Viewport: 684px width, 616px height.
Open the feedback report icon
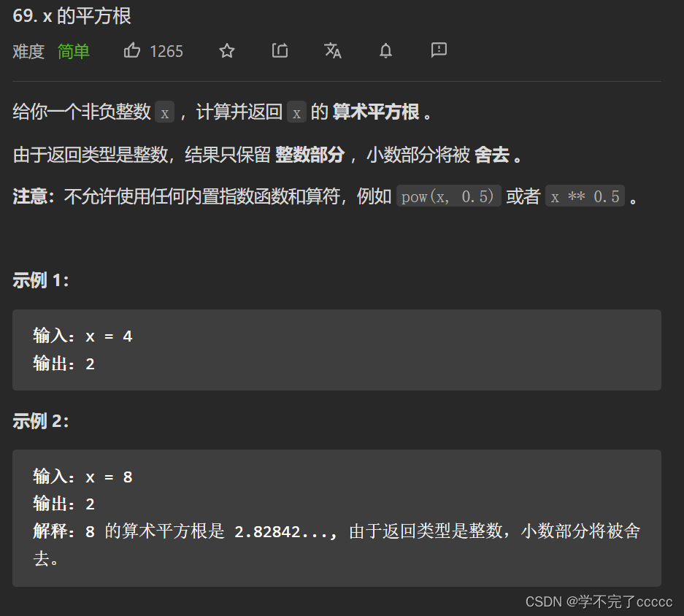(439, 50)
